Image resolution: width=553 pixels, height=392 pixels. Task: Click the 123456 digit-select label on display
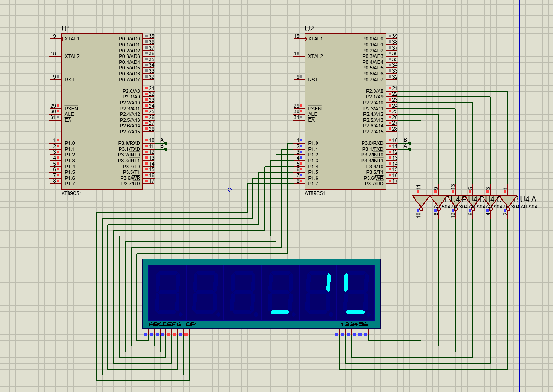coord(355,324)
